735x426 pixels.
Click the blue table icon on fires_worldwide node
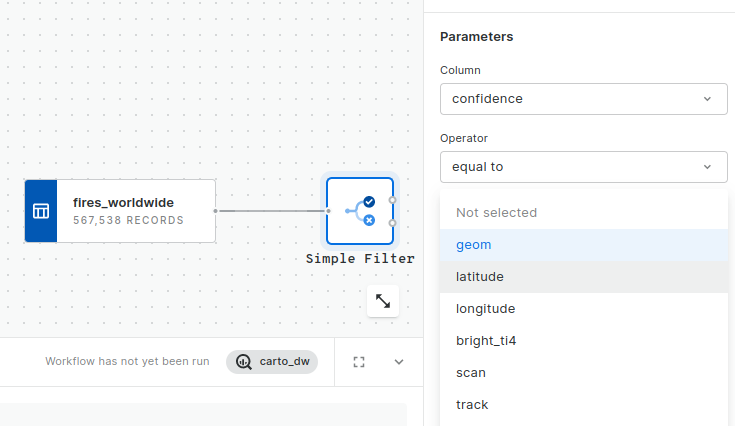[x=41, y=211]
